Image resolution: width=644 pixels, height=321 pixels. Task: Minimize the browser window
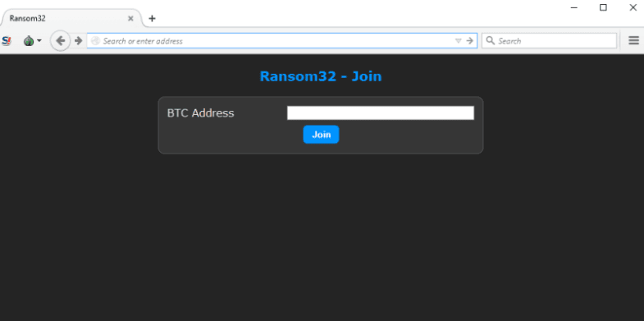pyautogui.click(x=574, y=8)
